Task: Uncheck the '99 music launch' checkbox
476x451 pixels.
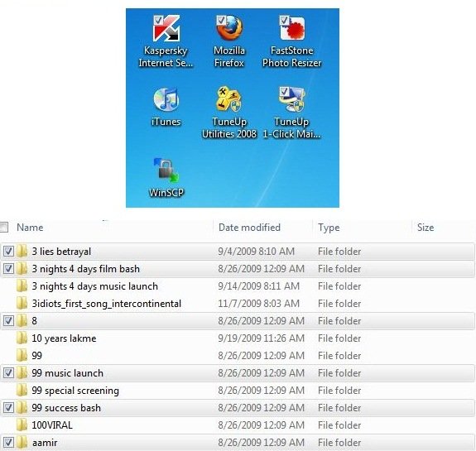Action: pos(8,373)
